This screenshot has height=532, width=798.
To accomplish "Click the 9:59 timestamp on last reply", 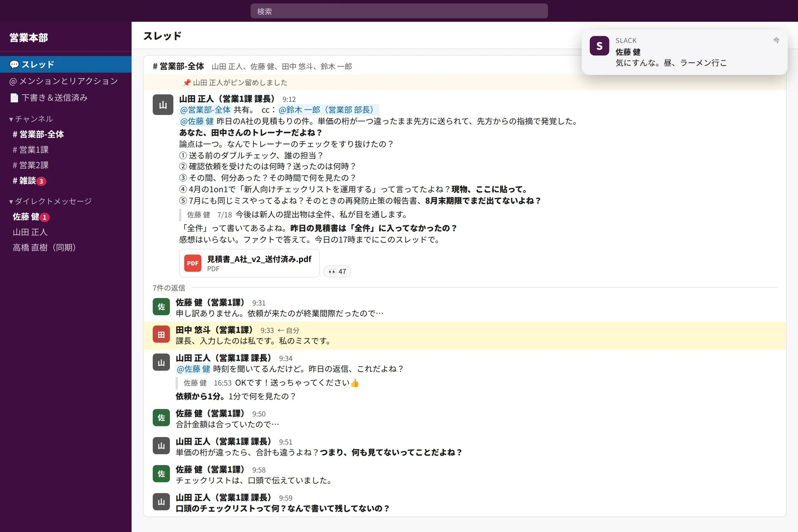I will [286, 498].
